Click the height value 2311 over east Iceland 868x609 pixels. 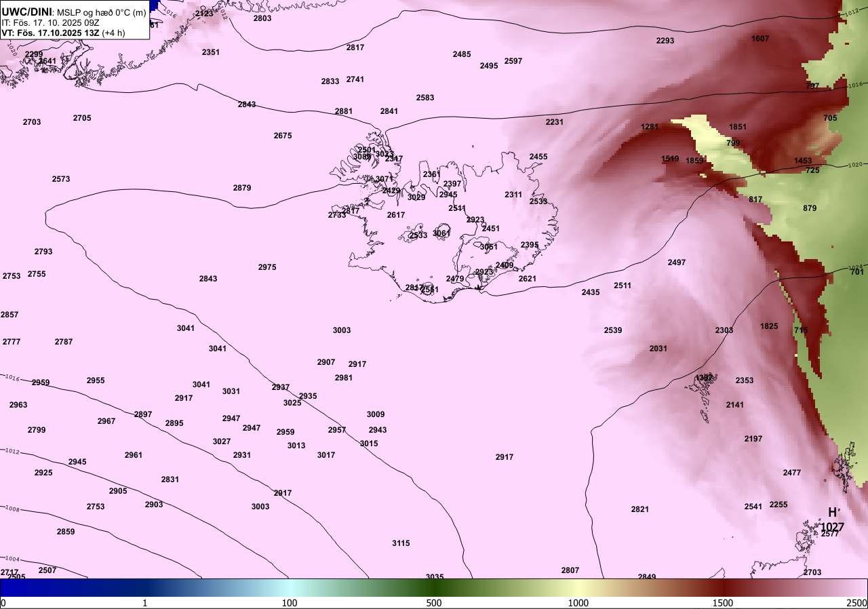513,195
